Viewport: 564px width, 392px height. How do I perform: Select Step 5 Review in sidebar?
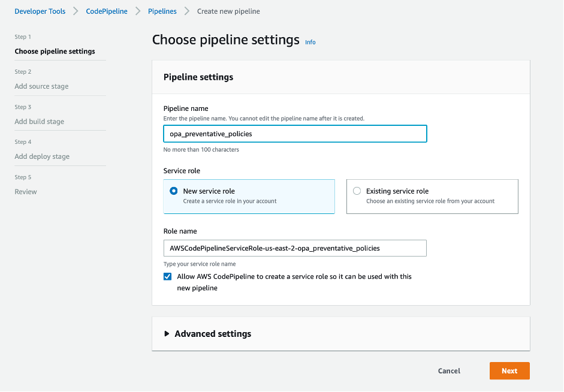coord(25,191)
